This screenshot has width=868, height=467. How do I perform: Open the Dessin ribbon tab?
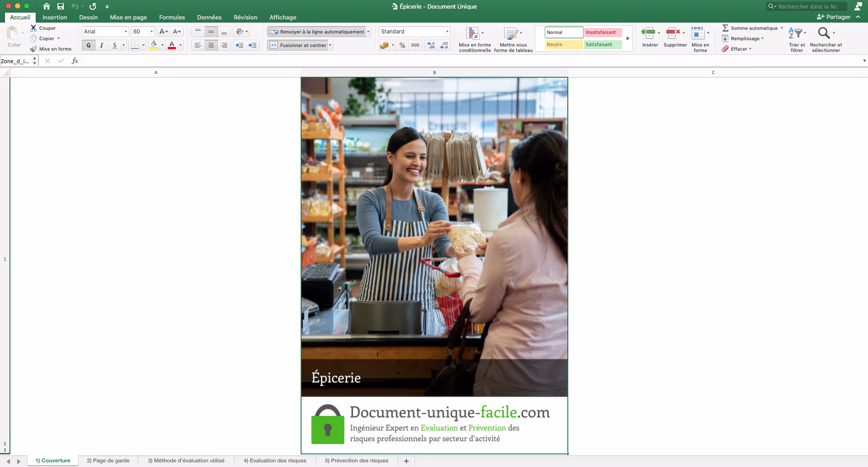[88, 17]
